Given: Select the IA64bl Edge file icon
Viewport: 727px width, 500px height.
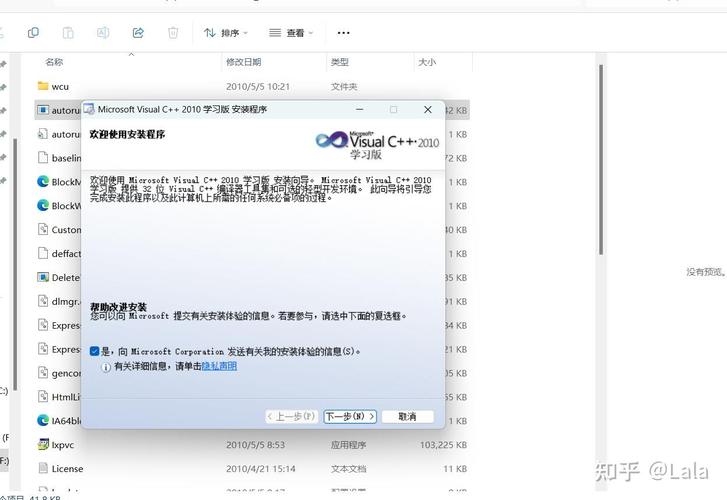Looking at the screenshot, I should (x=43, y=420).
